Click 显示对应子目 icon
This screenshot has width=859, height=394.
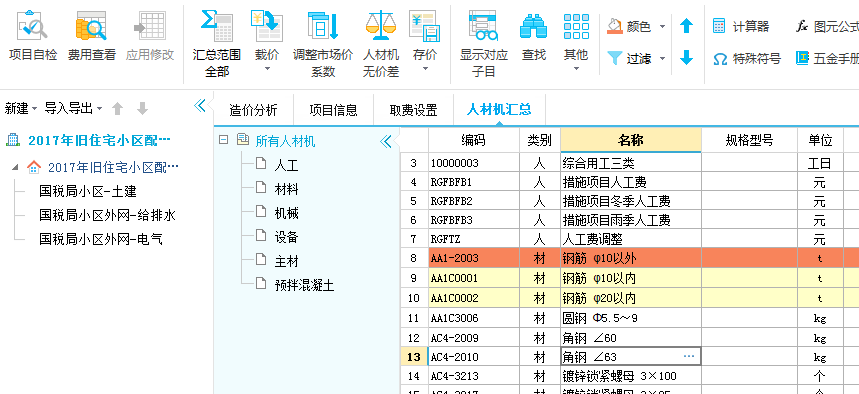(483, 26)
